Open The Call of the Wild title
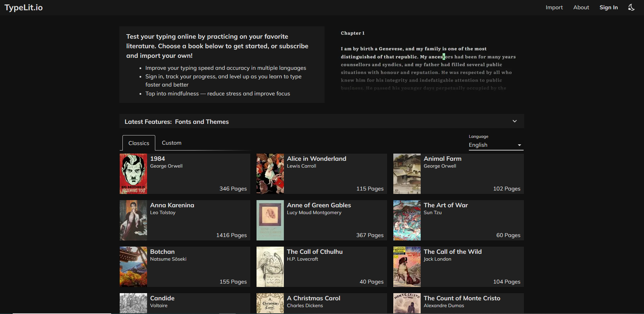 pyautogui.click(x=452, y=252)
